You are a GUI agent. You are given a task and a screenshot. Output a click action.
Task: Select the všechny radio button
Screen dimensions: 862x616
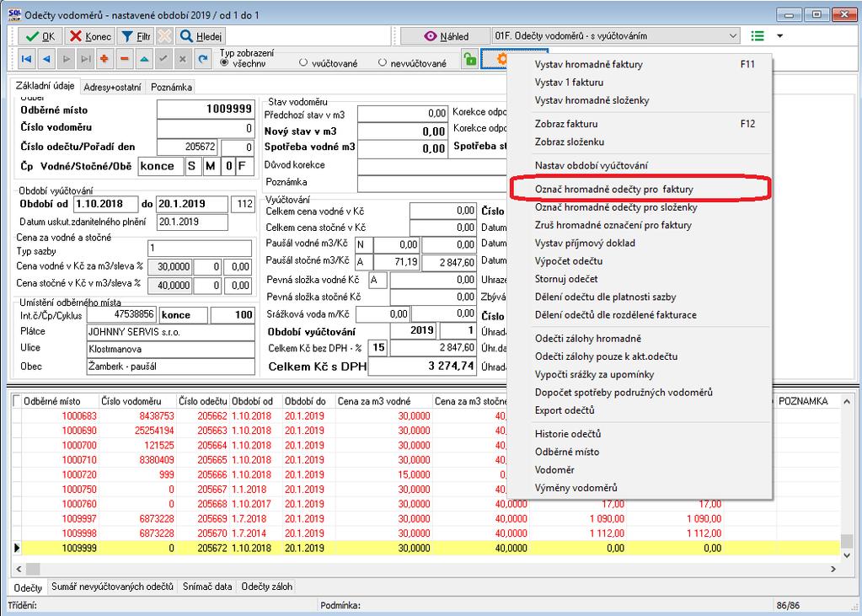(224, 63)
